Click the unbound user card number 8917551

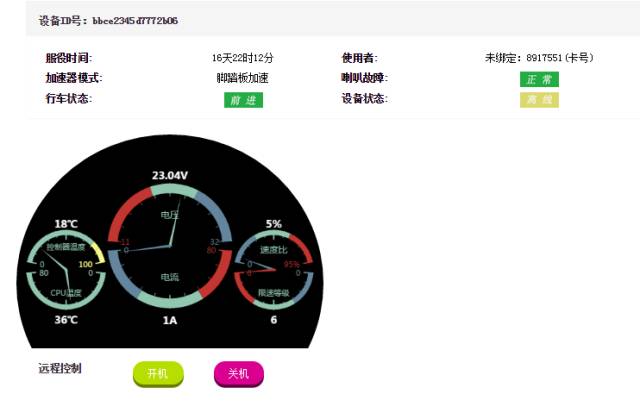click(x=539, y=58)
